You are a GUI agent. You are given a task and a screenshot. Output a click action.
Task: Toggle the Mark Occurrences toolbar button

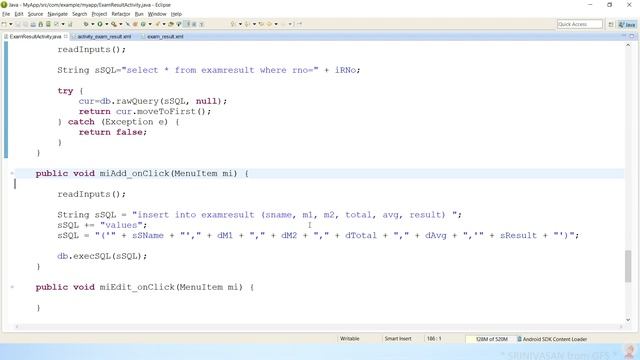(x=187, y=24)
